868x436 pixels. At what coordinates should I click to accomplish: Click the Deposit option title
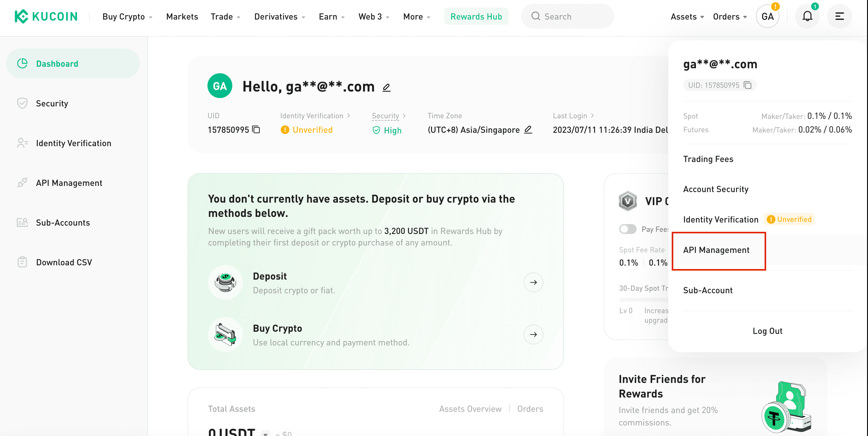270,276
